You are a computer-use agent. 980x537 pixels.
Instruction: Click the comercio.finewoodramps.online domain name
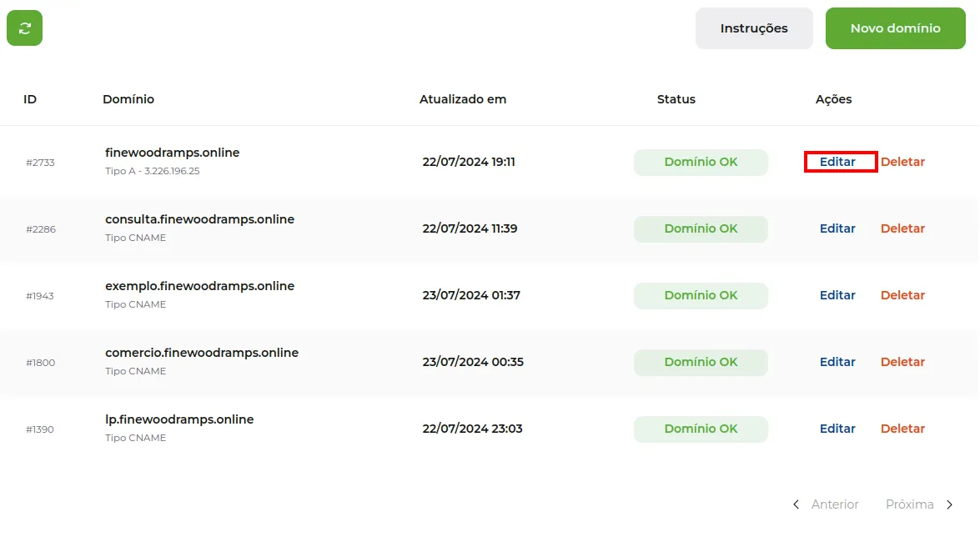coord(201,353)
